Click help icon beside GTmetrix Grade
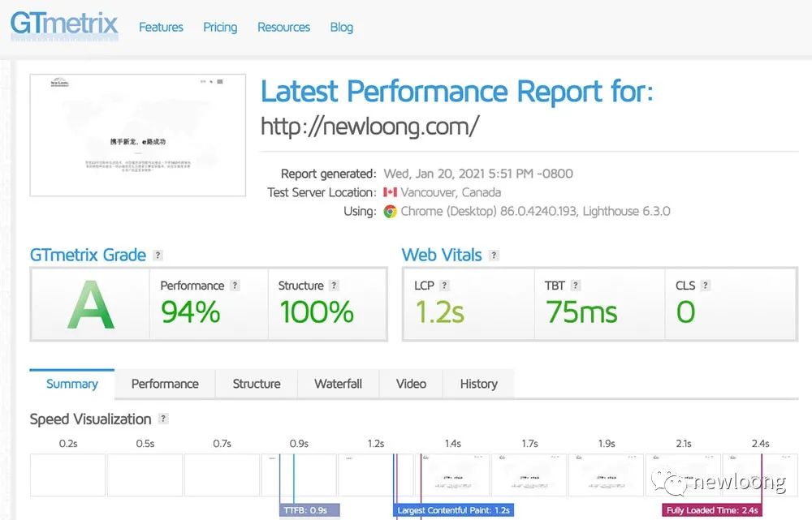 pos(158,255)
